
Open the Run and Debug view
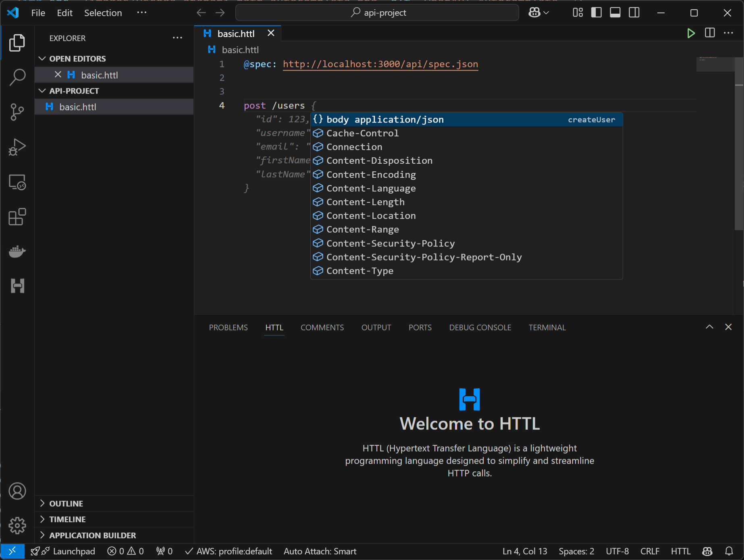17,147
